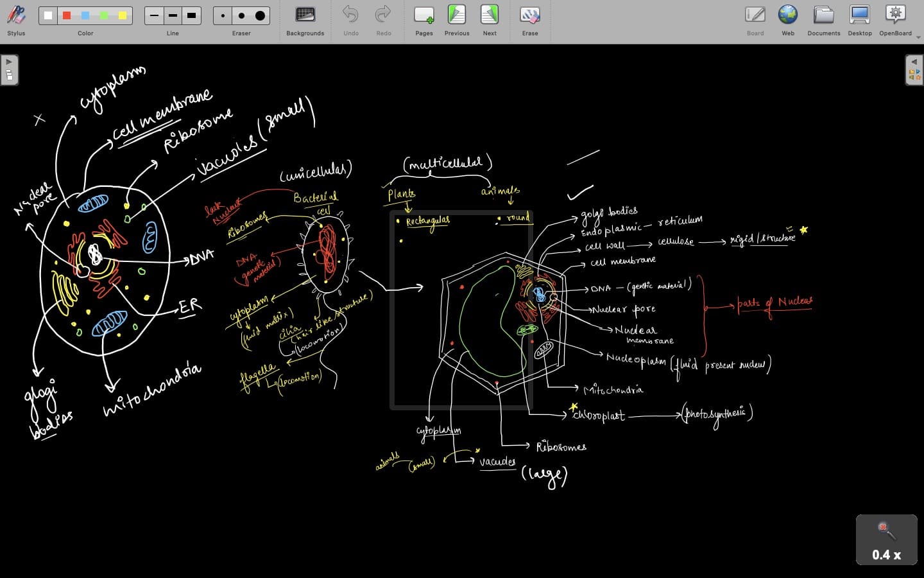Switch to Web mode
The height and width of the screenshot is (578, 924).
coord(787,15)
